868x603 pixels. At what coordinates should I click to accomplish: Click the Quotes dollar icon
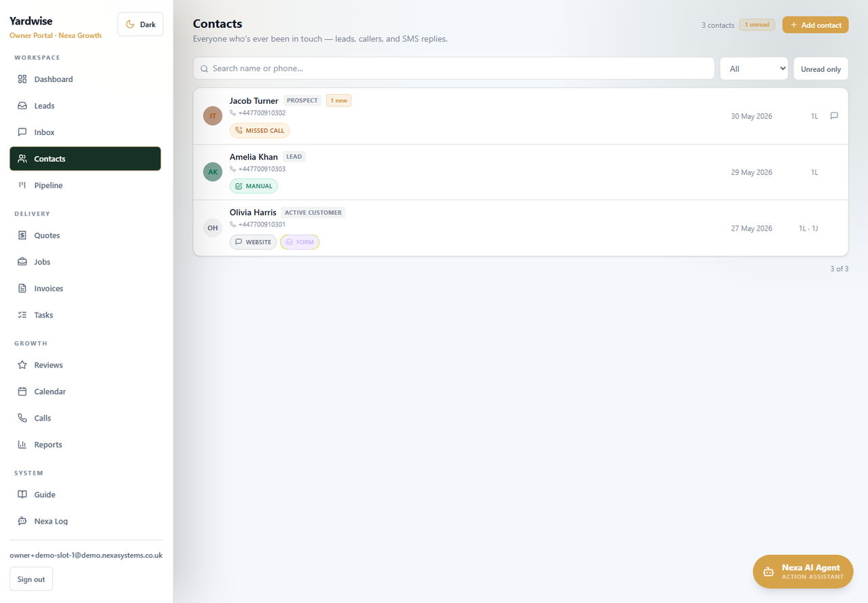(22, 235)
